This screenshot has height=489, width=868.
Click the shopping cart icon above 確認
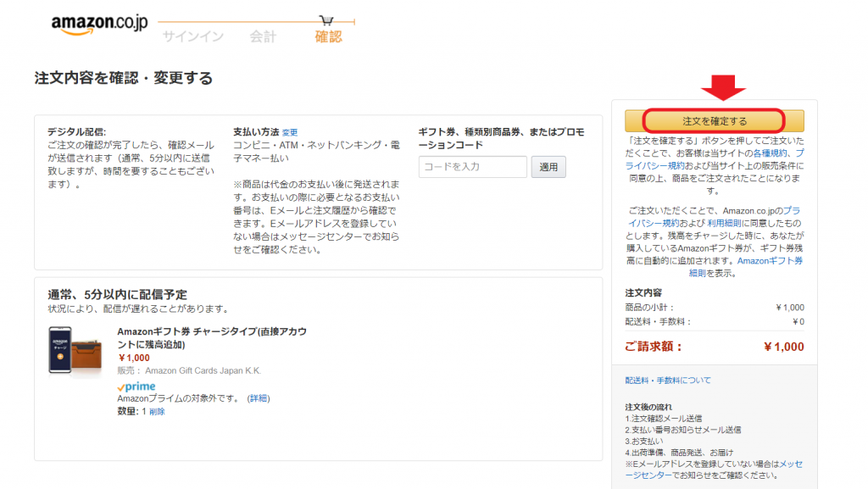click(326, 20)
